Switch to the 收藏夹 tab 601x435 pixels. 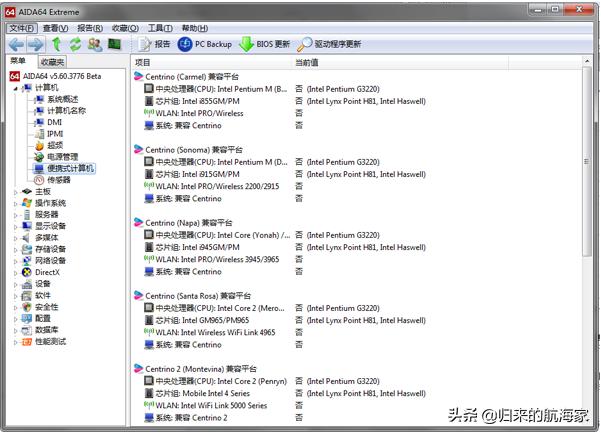pos(52,62)
